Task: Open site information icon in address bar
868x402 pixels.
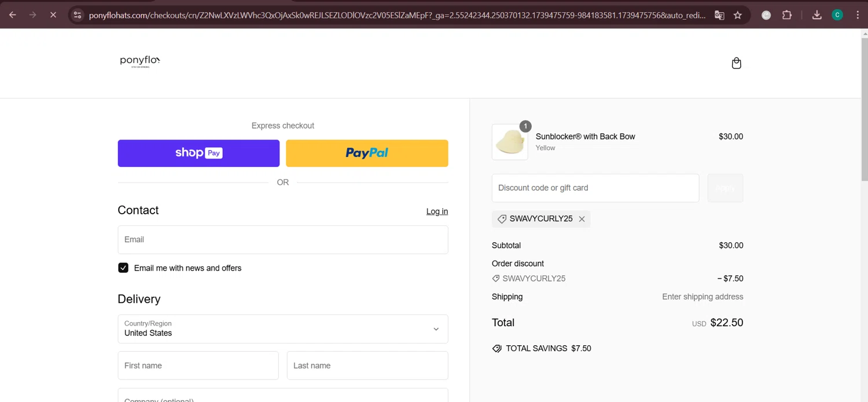Action: (78, 15)
